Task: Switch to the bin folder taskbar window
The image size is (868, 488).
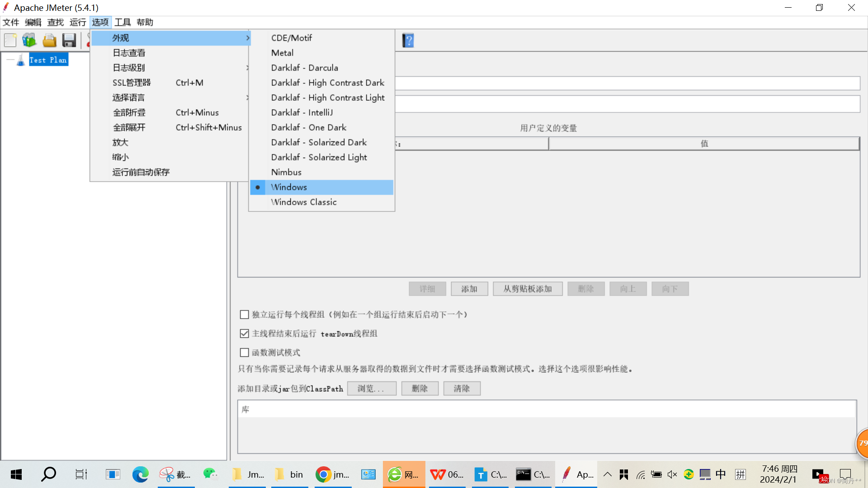Action: pyautogui.click(x=290, y=474)
